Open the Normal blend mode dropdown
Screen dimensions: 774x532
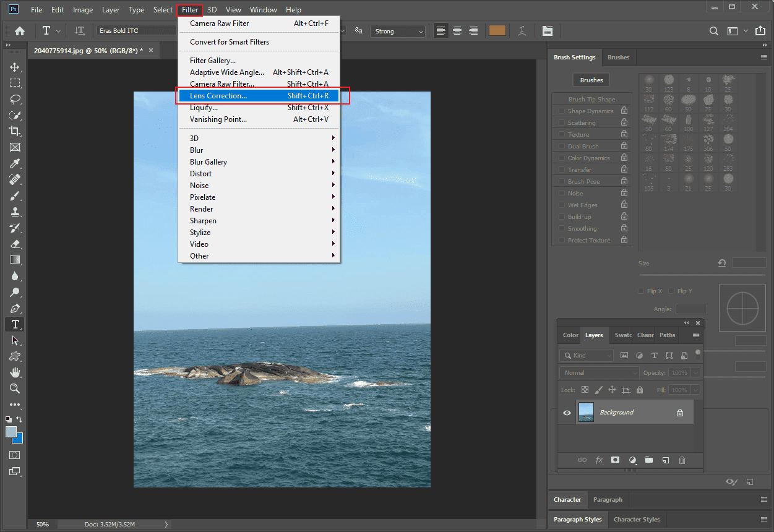(598, 372)
